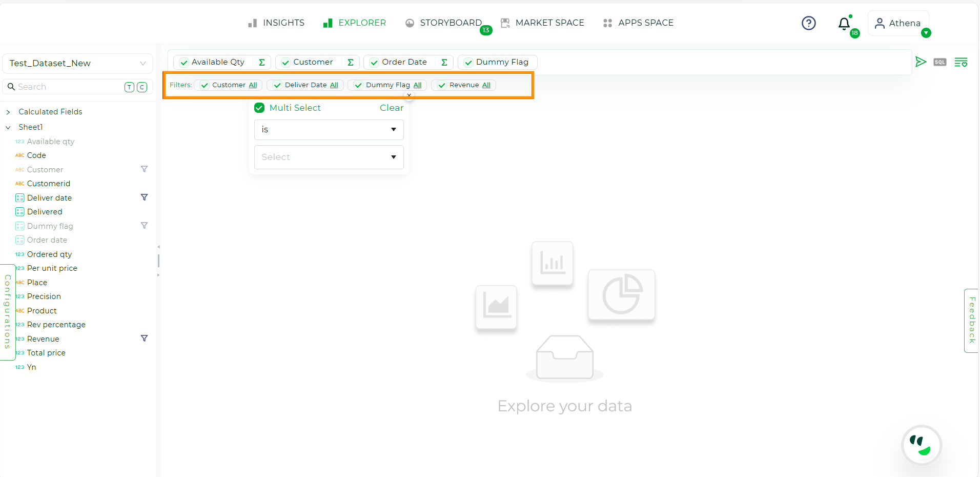Click the All link on Revenue filter
Viewport: 980px width, 477px height.
[485, 85]
